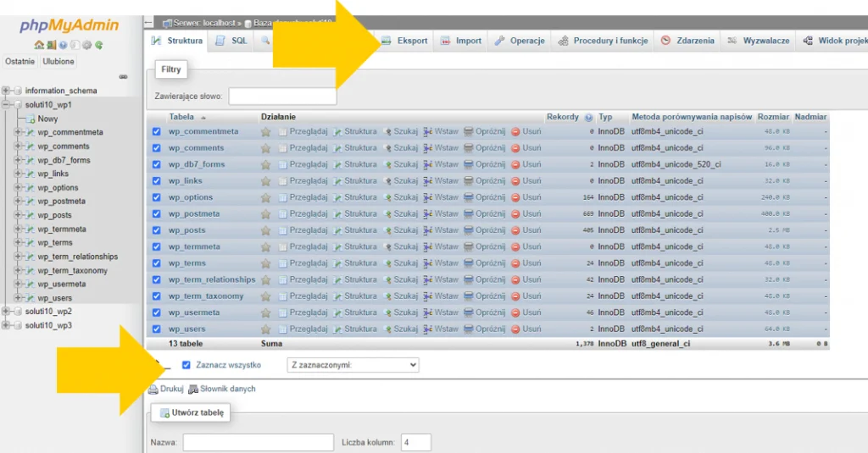Reload navigation panel with green arrow icon
Screen dimensions: 868x453
coord(99,45)
